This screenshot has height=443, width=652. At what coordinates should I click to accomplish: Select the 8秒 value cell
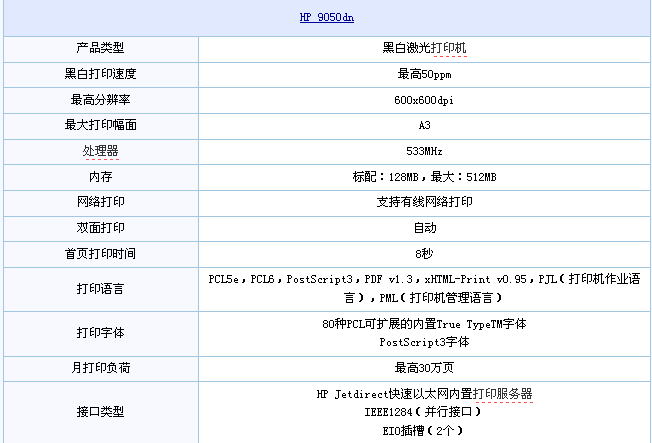425,254
